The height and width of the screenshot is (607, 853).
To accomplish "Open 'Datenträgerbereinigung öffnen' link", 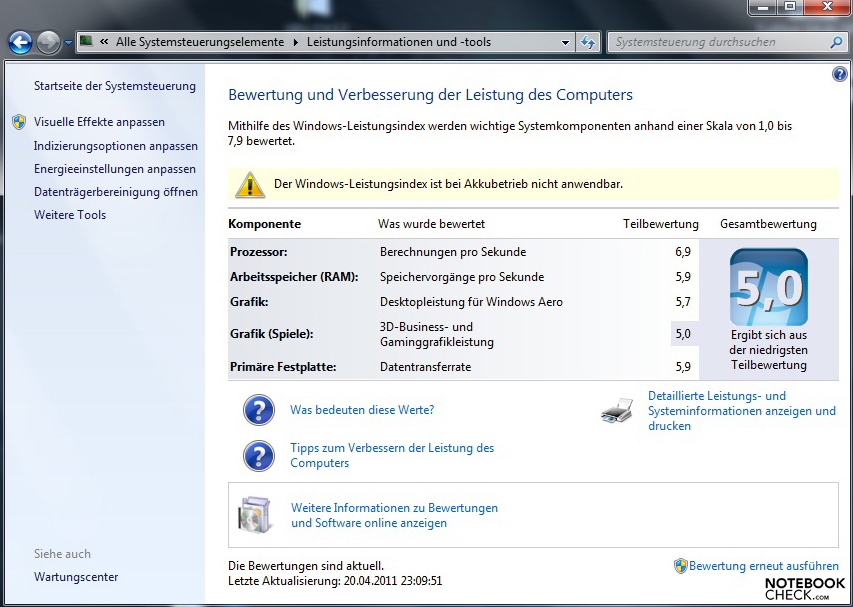I will (116, 192).
